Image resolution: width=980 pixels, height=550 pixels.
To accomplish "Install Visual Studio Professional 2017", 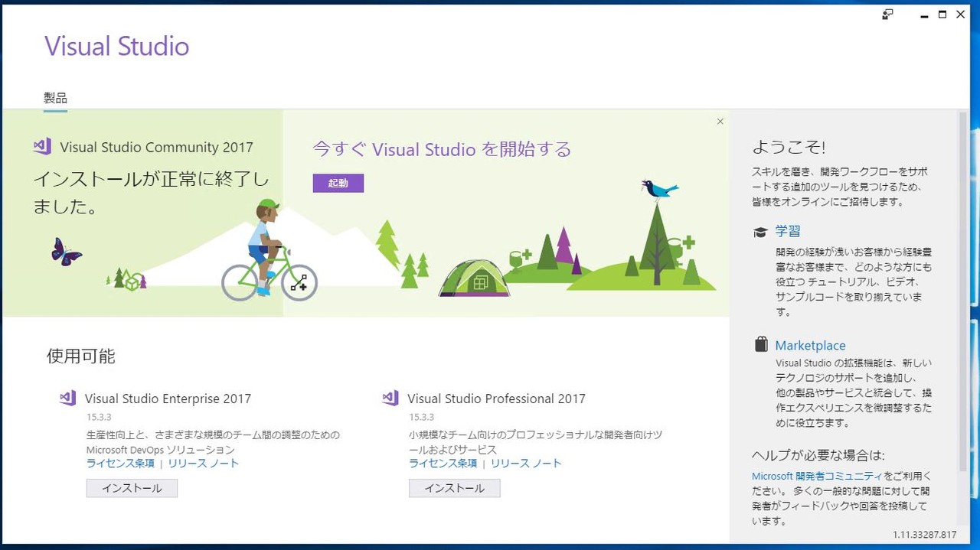I will pos(455,488).
